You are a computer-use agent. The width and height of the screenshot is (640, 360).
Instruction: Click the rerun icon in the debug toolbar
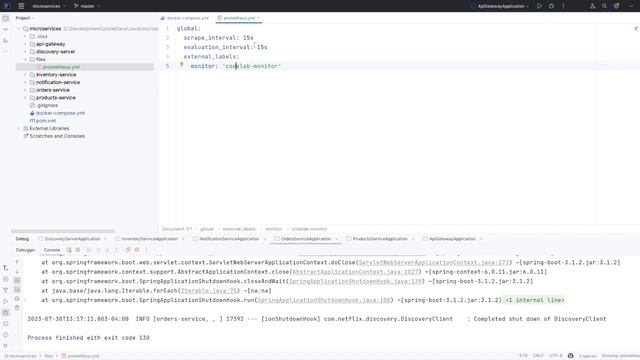(x=69, y=250)
